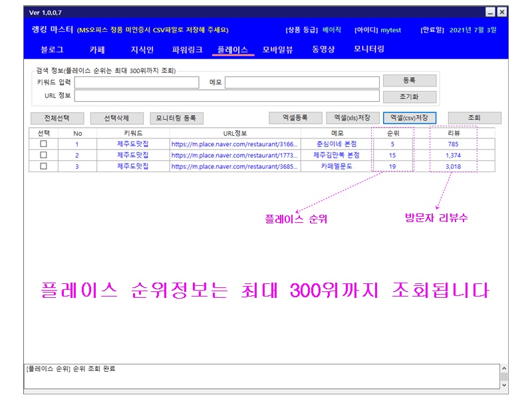Viewport: 532px width, 399px height.
Task: Toggle the checkbox for row 2
Action: (x=44, y=155)
